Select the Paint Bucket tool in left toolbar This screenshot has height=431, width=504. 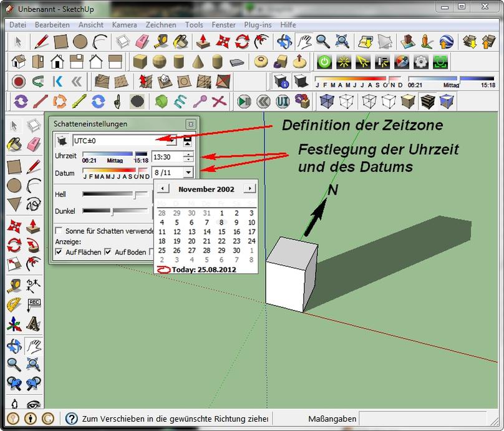(14, 145)
